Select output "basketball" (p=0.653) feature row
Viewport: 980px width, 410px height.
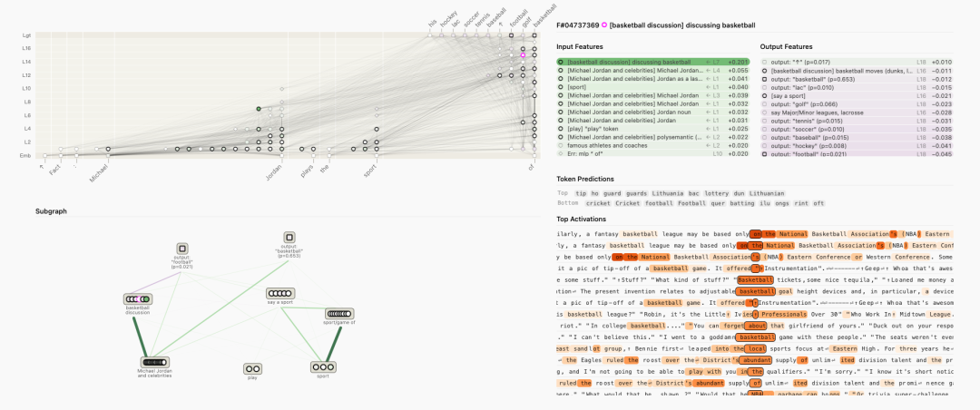[x=817, y=79]
